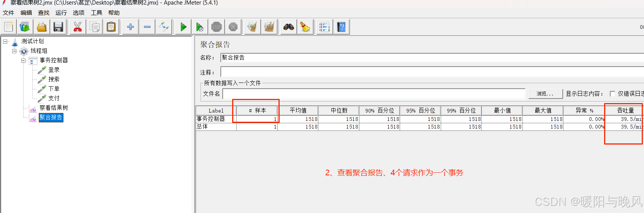Collapse the 事务控制器 tree node
The width and height of the screenshot is (644, 213).
click(24, 60)
